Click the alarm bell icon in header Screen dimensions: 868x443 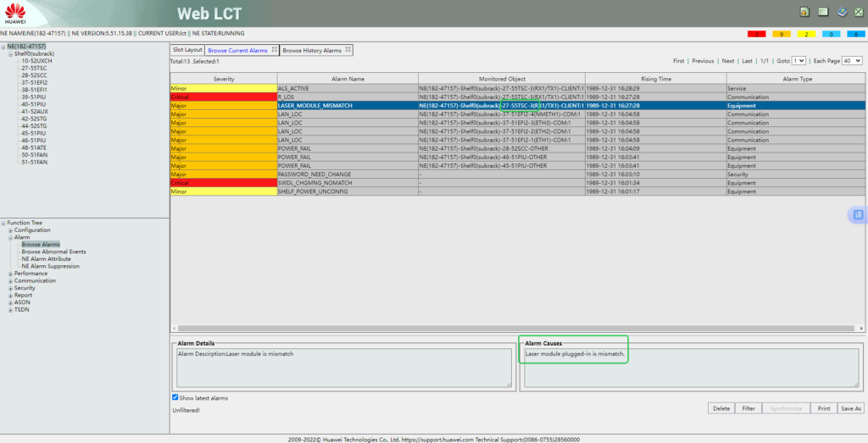tap(804, 12)
